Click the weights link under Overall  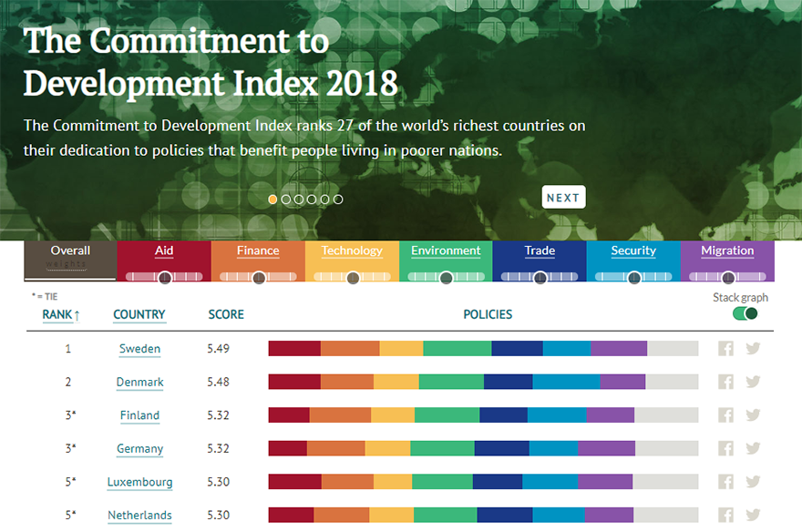66,264
